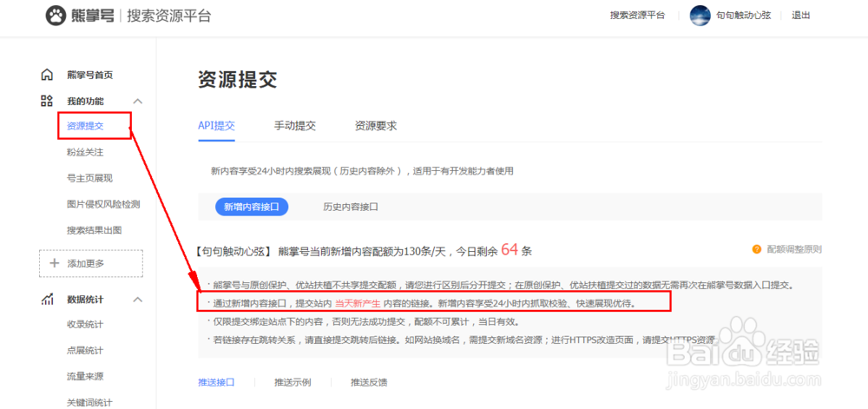Open the 配额调整原则 link

click(x=794, y=249)
